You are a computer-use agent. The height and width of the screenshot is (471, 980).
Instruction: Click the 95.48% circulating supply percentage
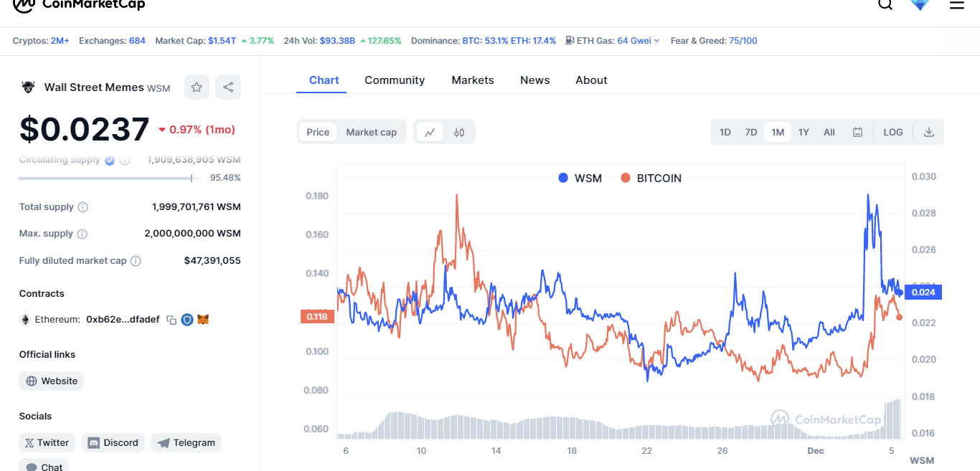coord(225,178)
